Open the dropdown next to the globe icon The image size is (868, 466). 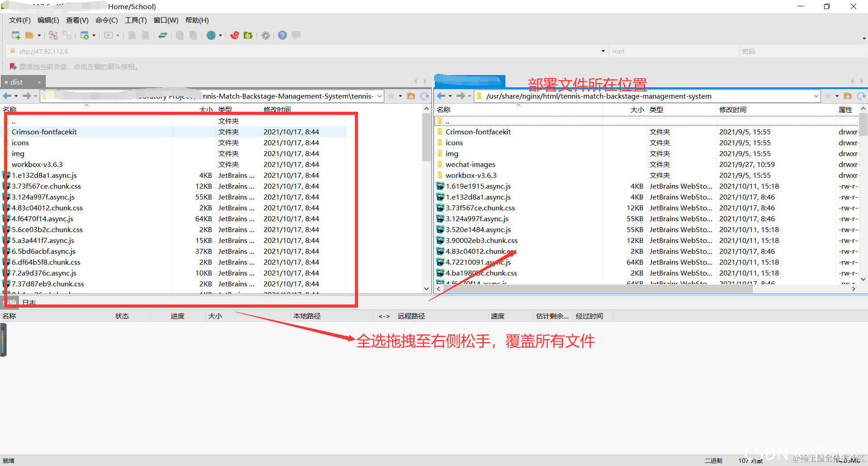point(221,35)
